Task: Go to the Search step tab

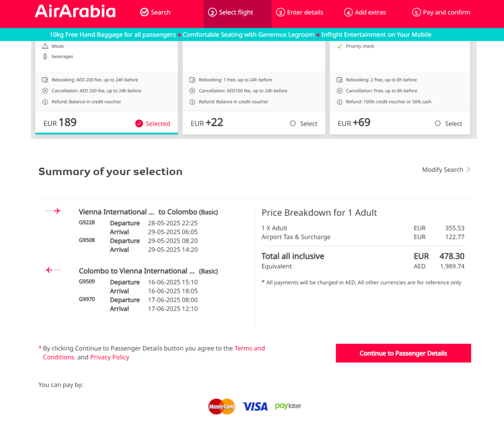Action: [155, 12]
